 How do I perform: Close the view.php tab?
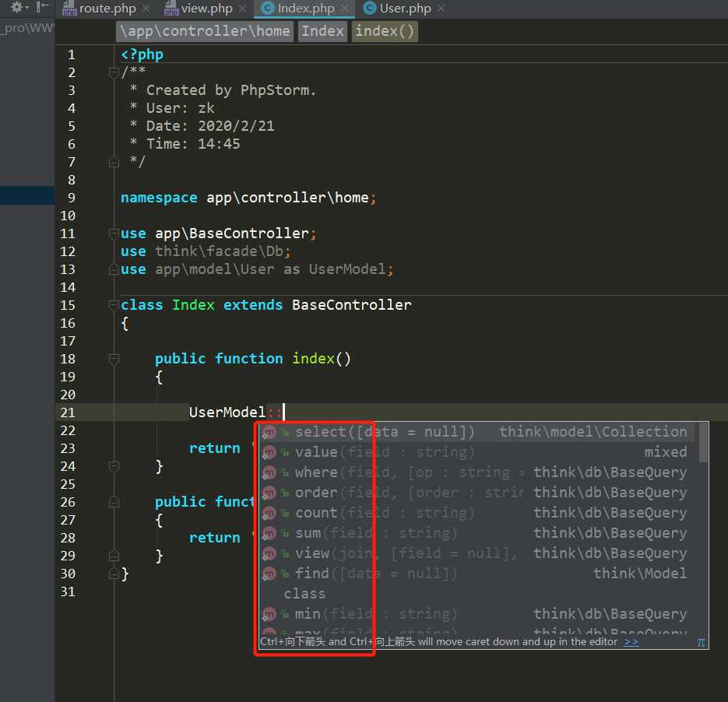coord(242,9)
